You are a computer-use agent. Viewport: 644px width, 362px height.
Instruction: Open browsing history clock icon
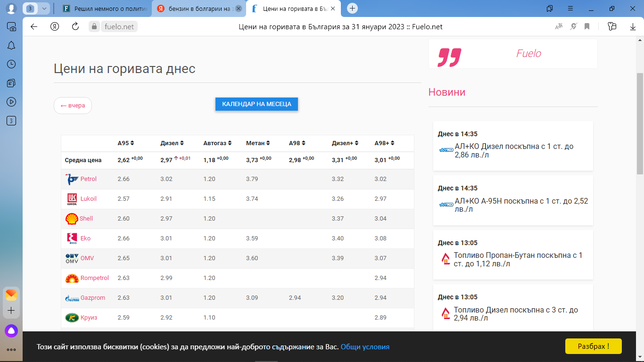click(x=11, y=64)
